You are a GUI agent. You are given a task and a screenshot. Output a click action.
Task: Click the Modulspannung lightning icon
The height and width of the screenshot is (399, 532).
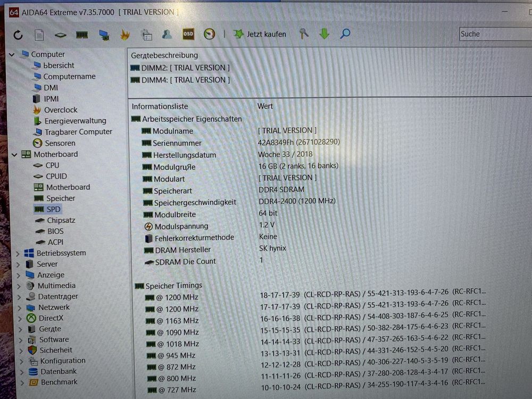[148, 226]
